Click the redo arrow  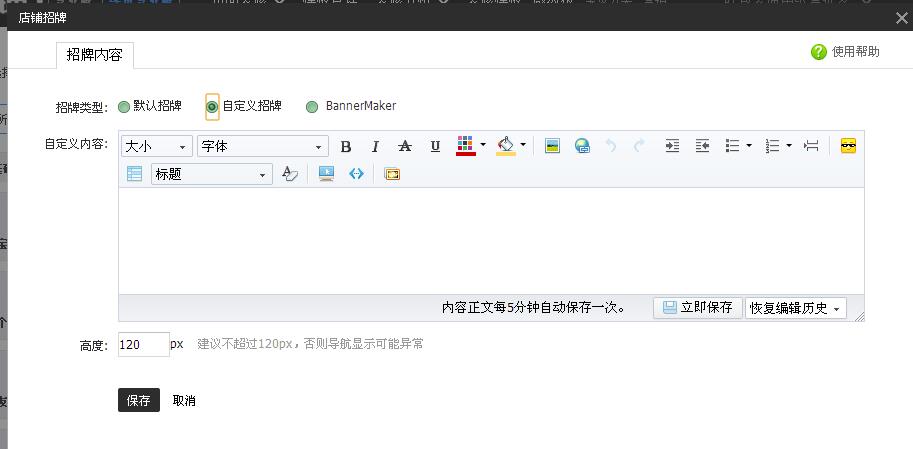639,146
